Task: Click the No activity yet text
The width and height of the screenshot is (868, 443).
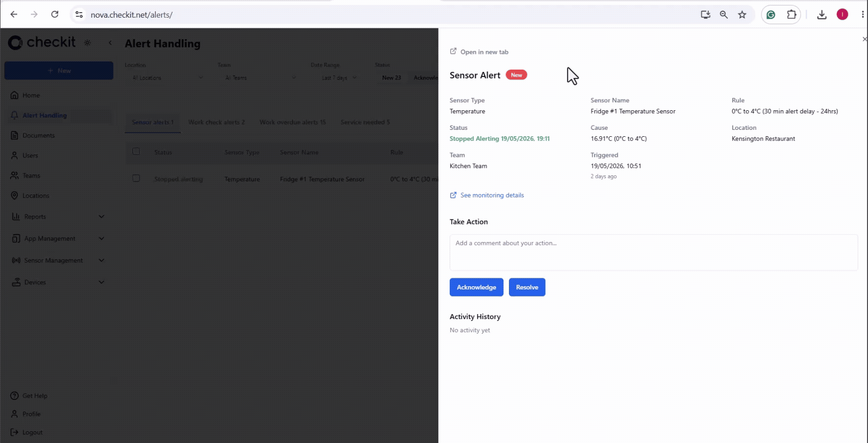Action: pyautogui.click(x=470, y=330)
